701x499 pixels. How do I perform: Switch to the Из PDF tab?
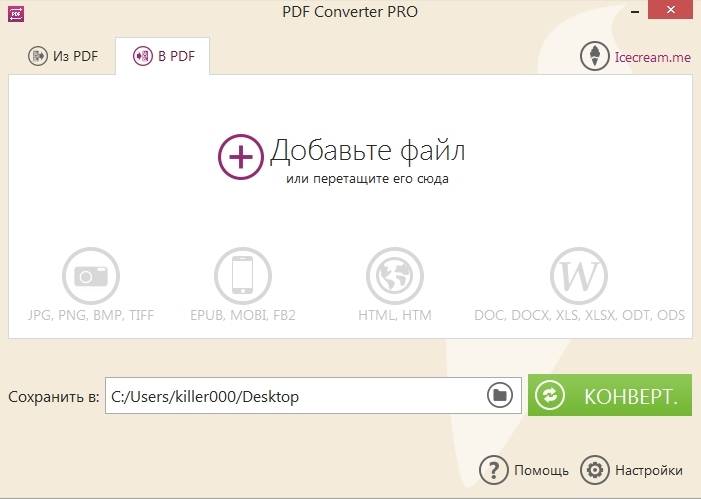click(x=63, y=56)
